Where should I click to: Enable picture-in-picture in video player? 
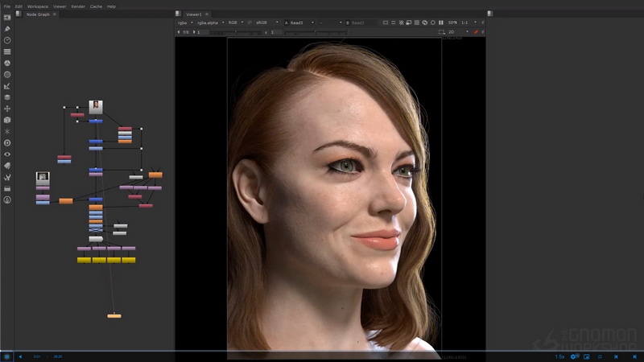click(x=587, y=356)
